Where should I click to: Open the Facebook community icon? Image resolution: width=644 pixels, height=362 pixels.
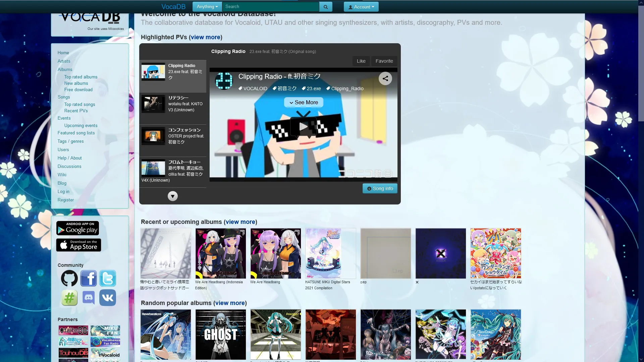89,278
